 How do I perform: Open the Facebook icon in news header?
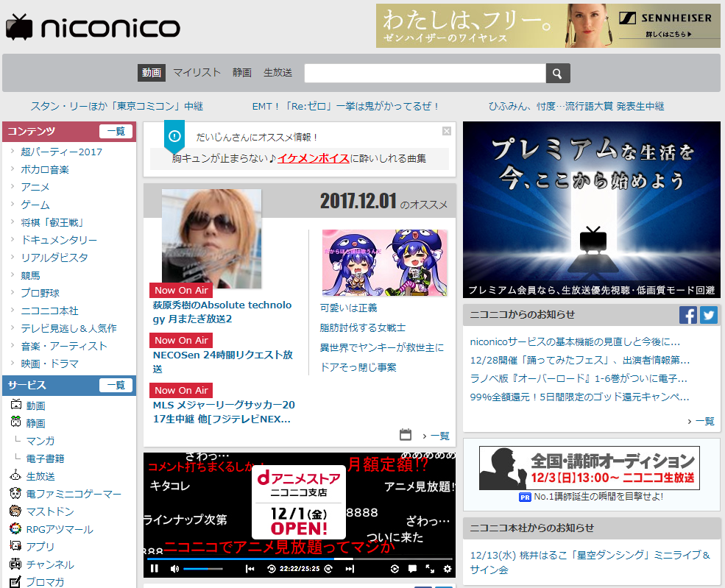688,315
